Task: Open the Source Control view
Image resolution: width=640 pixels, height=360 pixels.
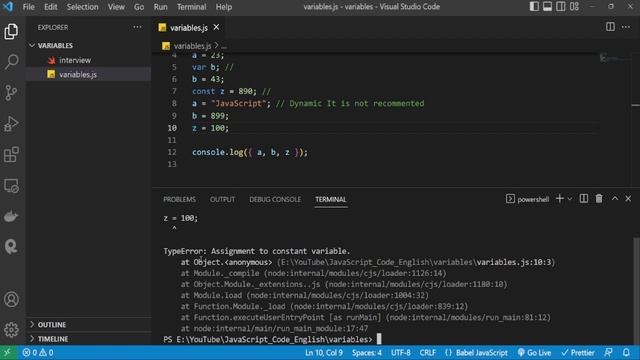Action: coord(11,93)
